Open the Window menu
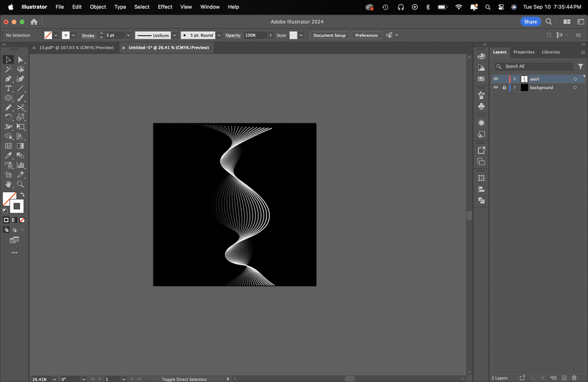The height and width of the screenshot is (382, 588). [x=210, y=6]
